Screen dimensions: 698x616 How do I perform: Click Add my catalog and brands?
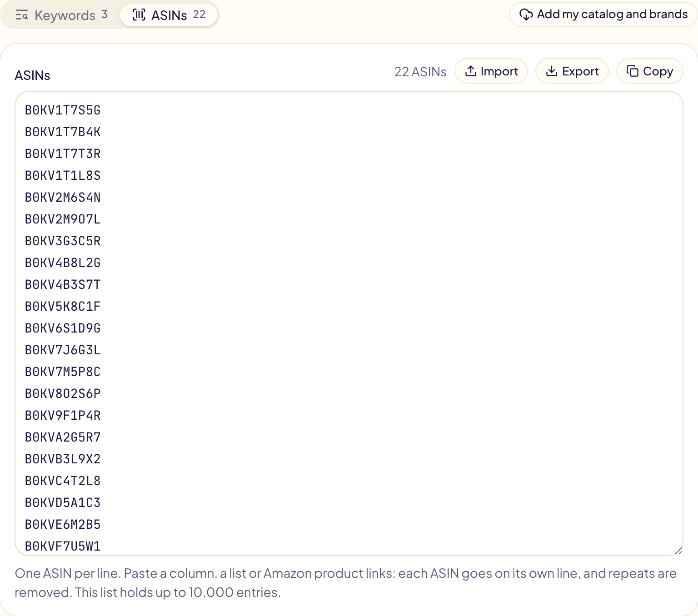pos(603,15)
